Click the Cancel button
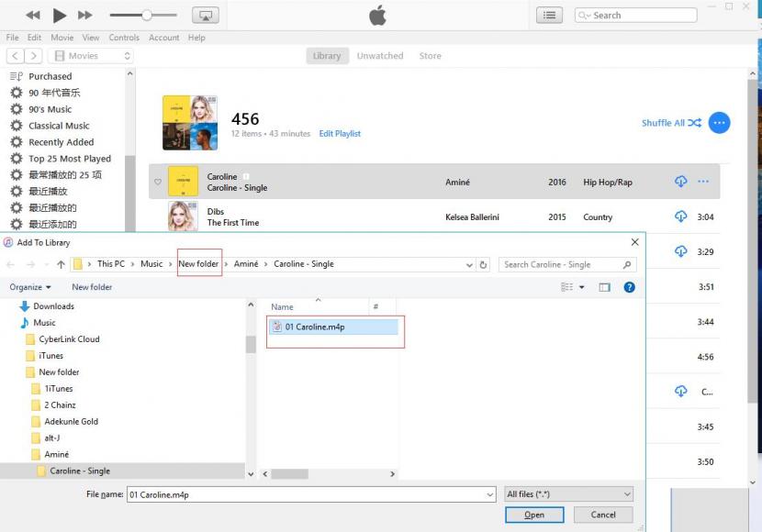 point(603,515)
